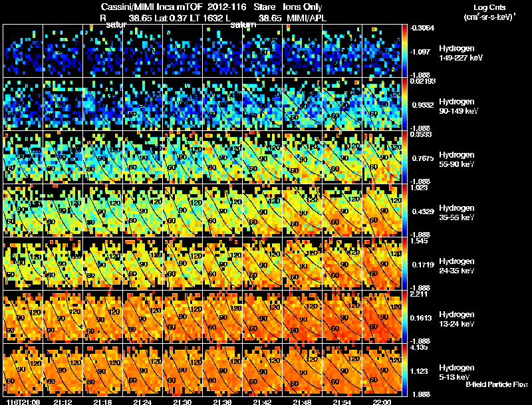The image size is (532, 405).
Task: Select the 55-90 keV panel at 21:42
Action: click(x=262, y=158)
